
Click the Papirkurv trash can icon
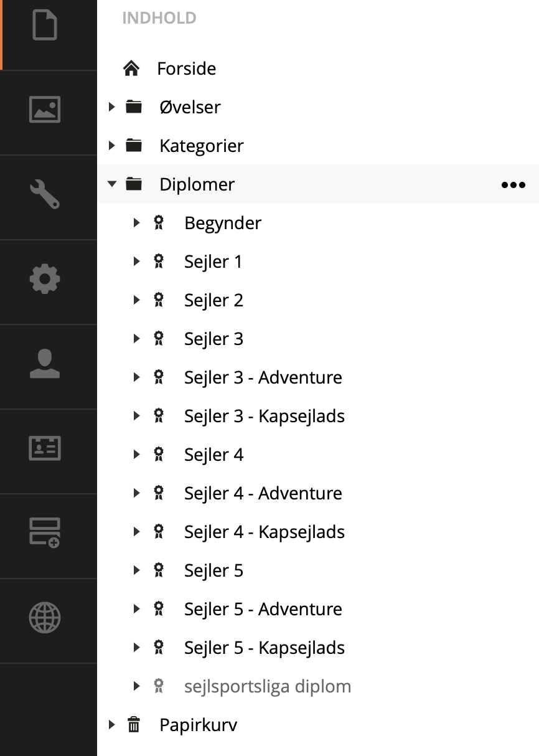coord(134,725)
